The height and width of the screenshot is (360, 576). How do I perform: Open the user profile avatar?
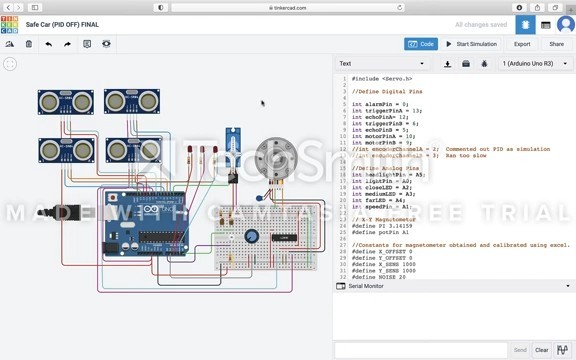pyautogui.click(x=566, y=25)
